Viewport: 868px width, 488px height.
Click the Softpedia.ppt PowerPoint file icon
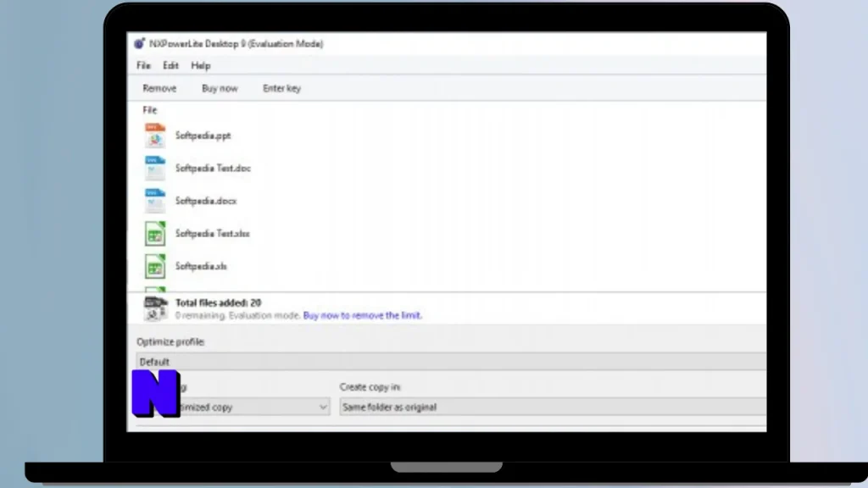tap(155, 136)
